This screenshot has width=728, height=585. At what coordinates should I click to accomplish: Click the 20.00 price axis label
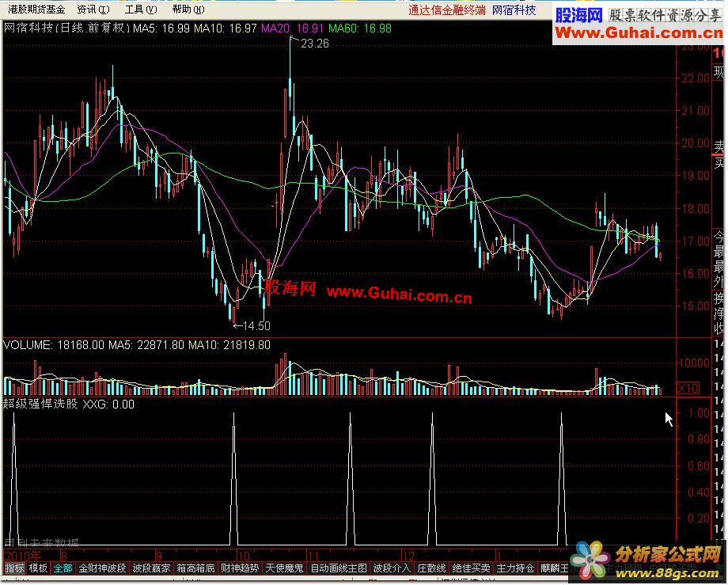(x=695, y=143)
